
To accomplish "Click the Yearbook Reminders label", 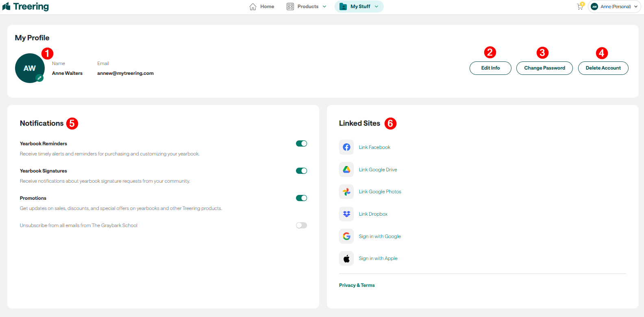I will [x=44, y=144].
